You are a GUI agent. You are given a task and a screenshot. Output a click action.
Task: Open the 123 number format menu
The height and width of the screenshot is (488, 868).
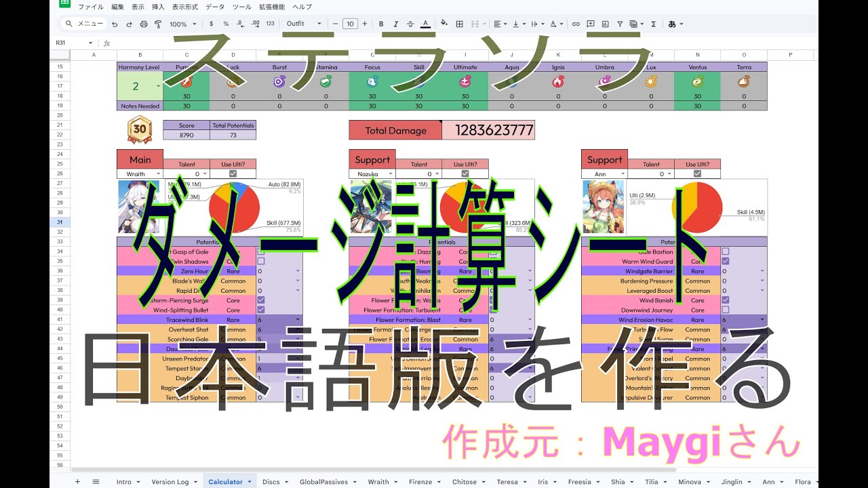click(x=270, y=24)
